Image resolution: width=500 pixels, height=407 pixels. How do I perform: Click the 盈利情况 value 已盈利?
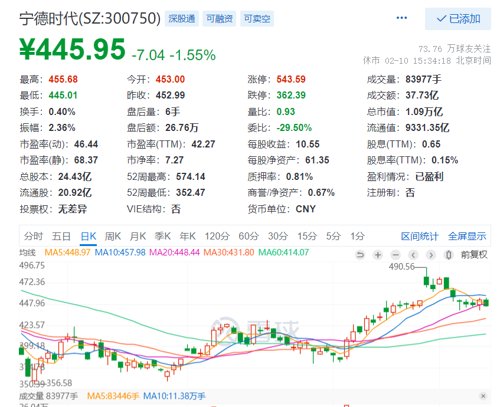[x=429, y=176]
